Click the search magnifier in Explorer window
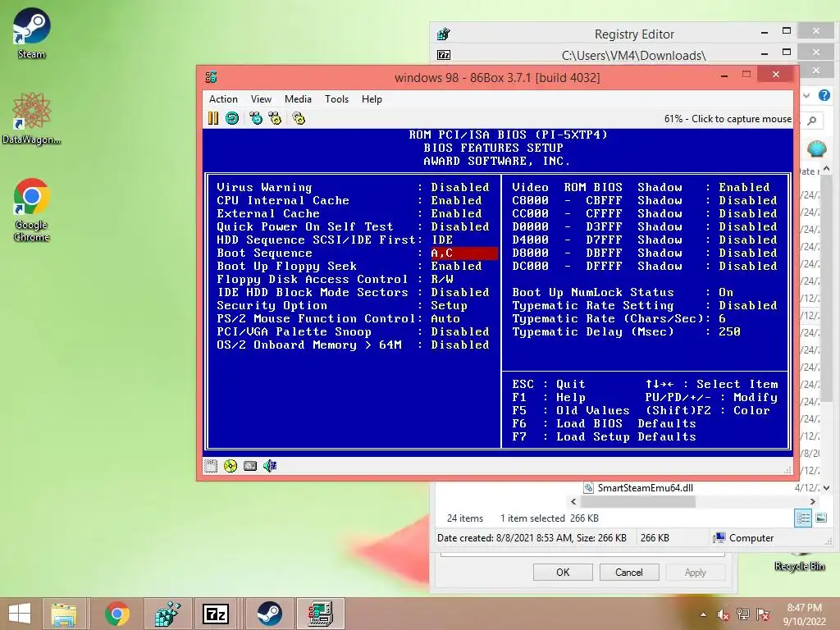840x630 pixels. (812, 121)
